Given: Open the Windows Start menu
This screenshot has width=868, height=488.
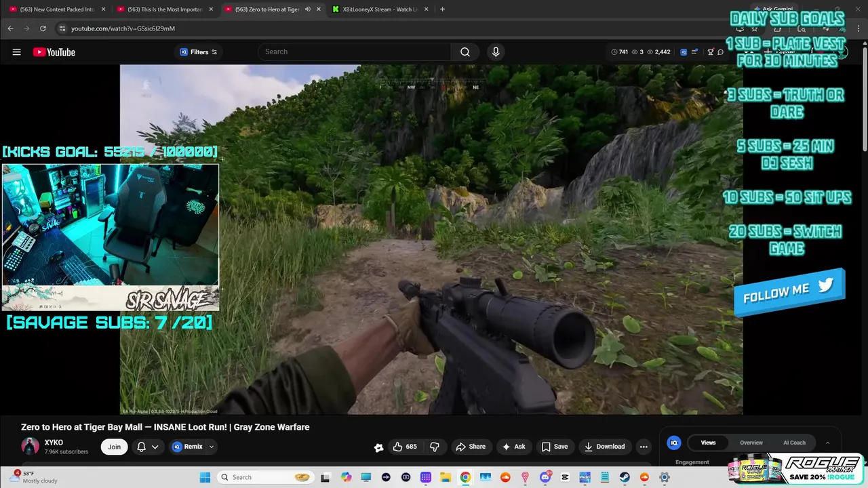Looking at the screenshot, I should coord(205,477).
